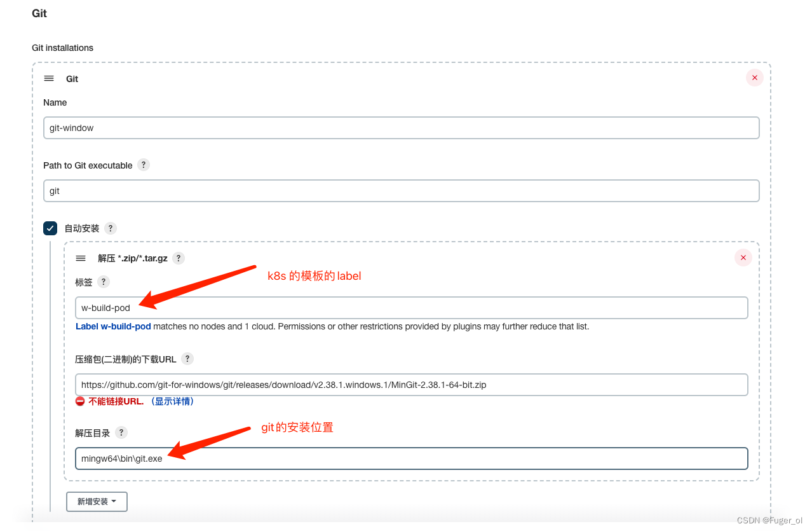Remove the 解压 installer via red X
The width and height of the screenshot is (812, 531).
(743, 258)
